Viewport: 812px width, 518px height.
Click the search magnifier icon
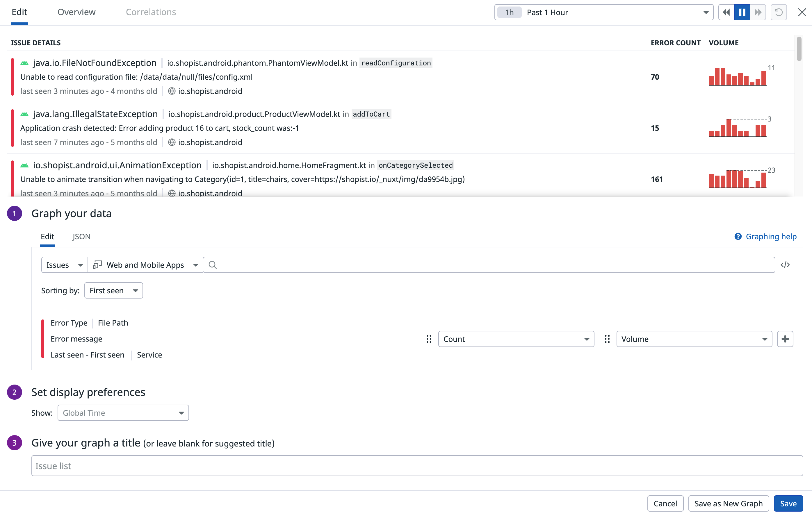tap(212, 265)
